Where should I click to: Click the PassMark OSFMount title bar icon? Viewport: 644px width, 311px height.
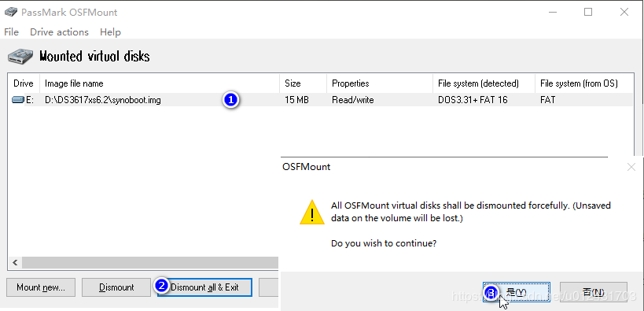pyautogui.click(x=11, y=12)
